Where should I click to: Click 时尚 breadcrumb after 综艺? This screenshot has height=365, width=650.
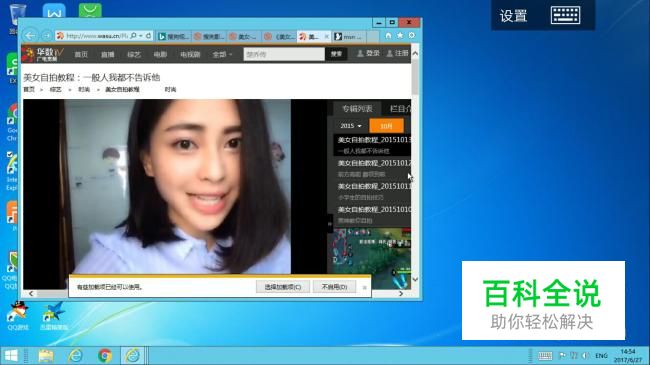tap(84, 90)
